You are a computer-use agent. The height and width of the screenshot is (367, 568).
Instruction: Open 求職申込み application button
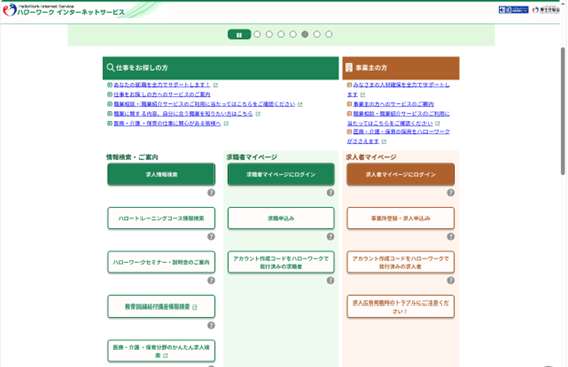[281, 218]
